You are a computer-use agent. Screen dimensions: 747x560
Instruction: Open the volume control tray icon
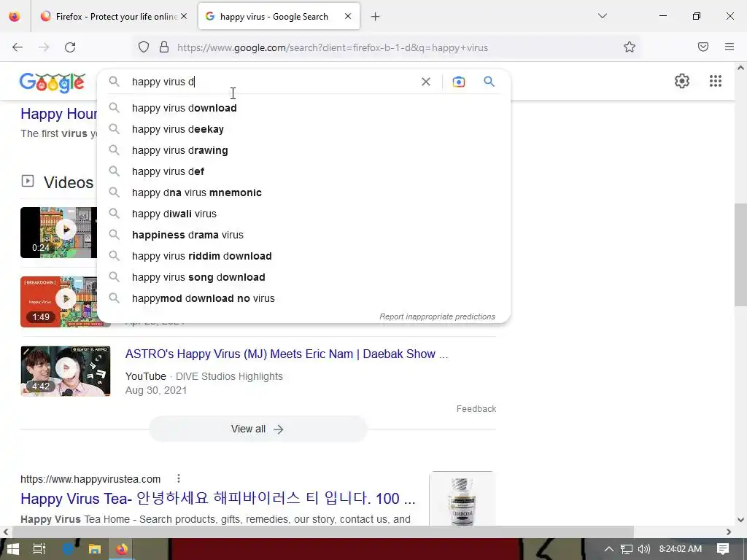point(643,549)
